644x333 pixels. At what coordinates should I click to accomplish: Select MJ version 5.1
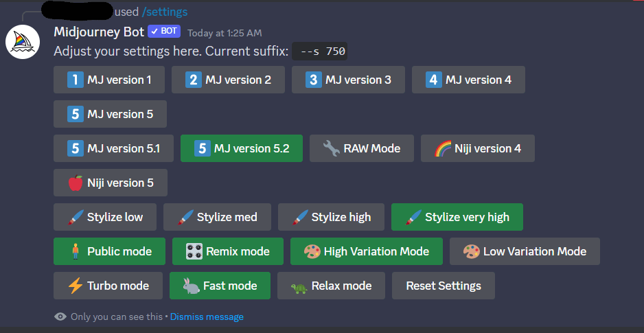[113, 148]
